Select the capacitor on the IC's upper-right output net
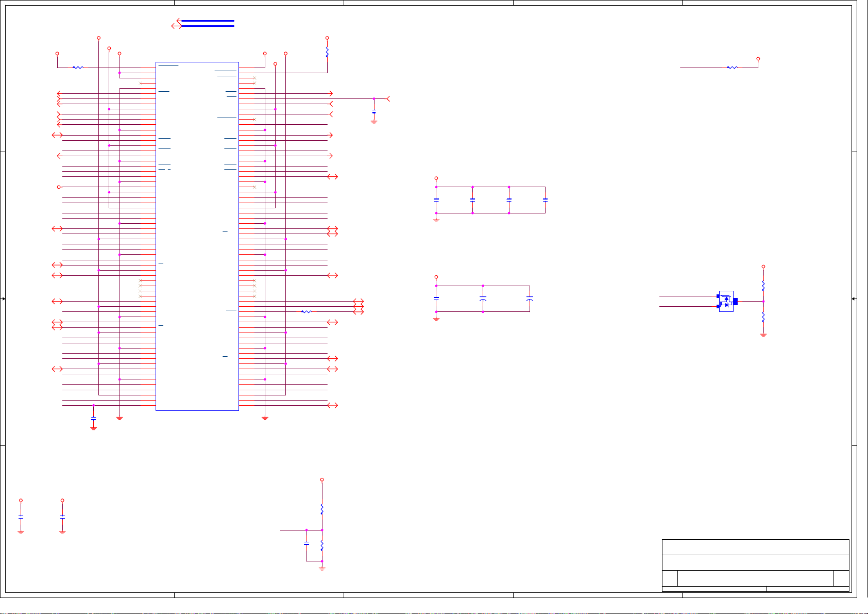The height and width of the screenshot is (614, 868). 374,112
